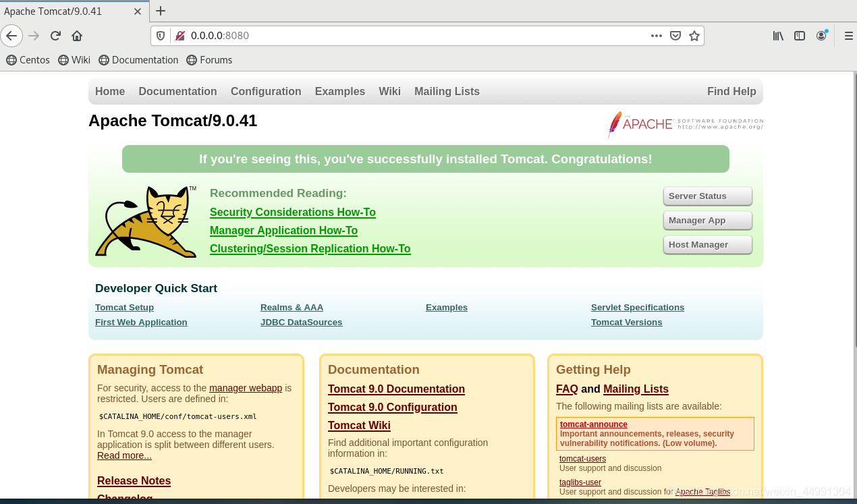This screenshot has width=857, height=504.
Task: Open the Realms & AAA link
Action: pyautogui.click(x=292, y=308)
